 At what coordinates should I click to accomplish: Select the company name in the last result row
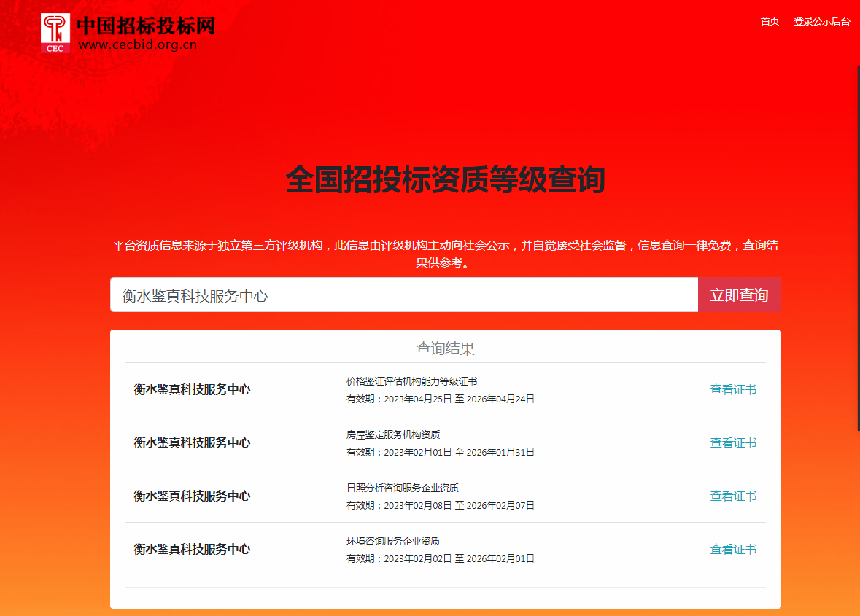pos(192,550)
